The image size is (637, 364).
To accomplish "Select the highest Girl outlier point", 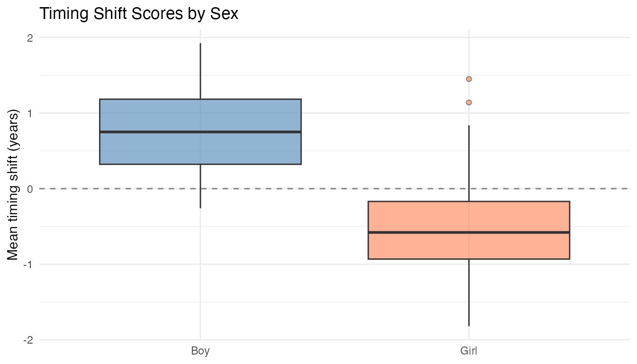I will (469, 79).
